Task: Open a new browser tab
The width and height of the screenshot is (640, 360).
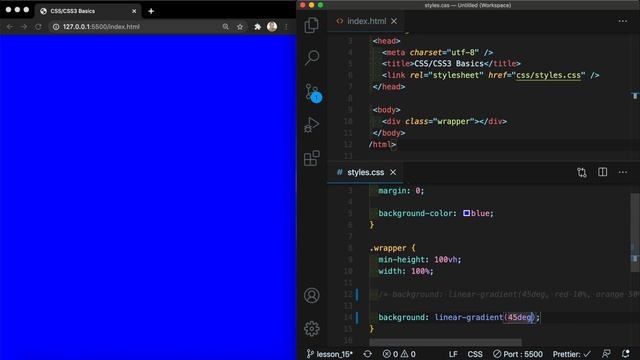Action: 151,11
